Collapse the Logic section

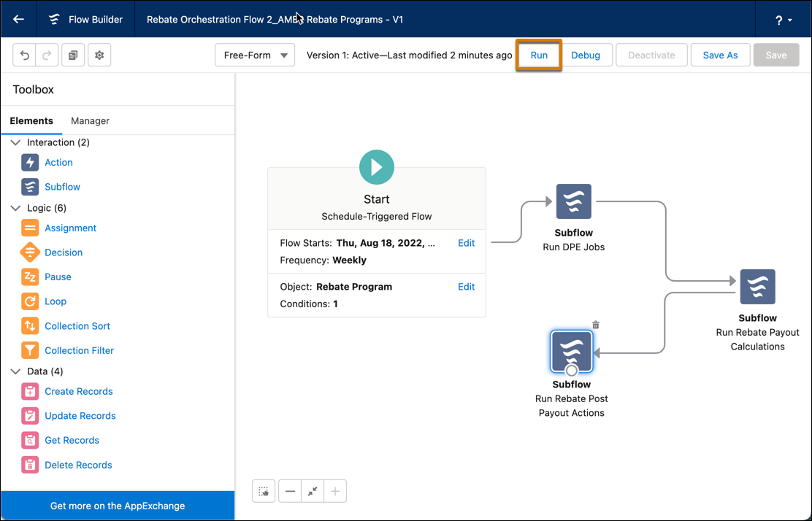tap(15, 208)
